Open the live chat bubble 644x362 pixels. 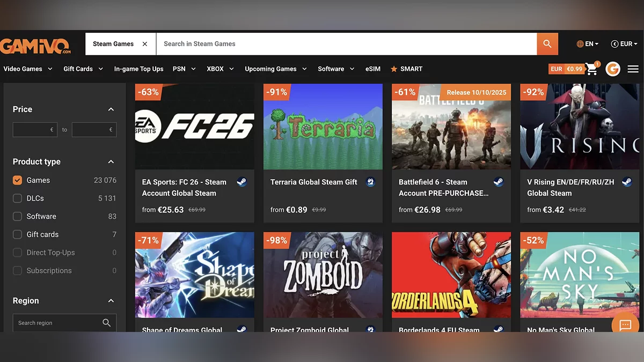click(625, 324)
